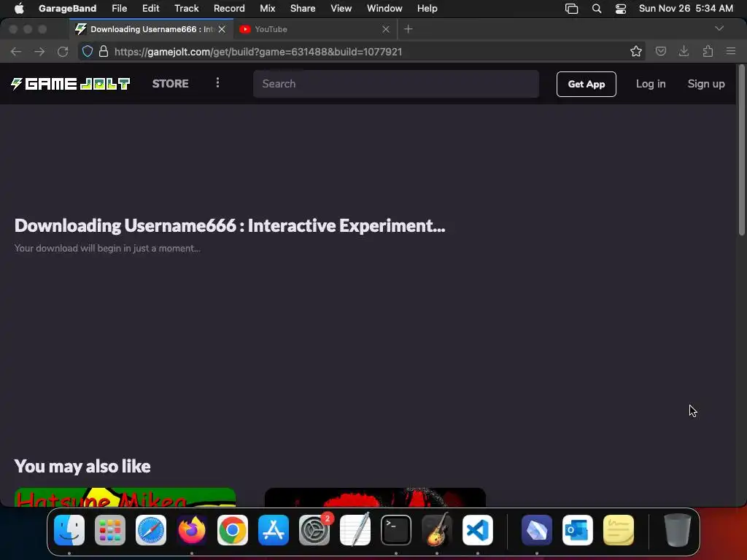This screenshot has width=747, height=560.
Task: Open the purple crystal app in Dock
Action: pyautogui.click(x=537, y=530)
